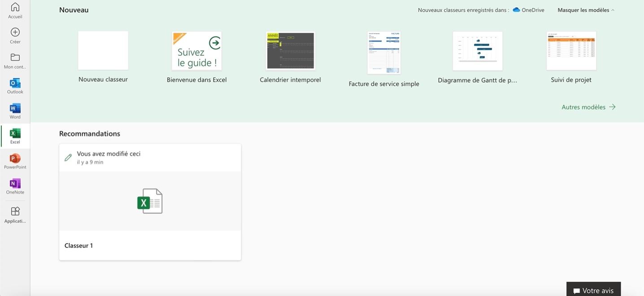Open the Bienvenue dans Excel template
The height and width of the screenshot is (296, 644).
pos(197,51)
